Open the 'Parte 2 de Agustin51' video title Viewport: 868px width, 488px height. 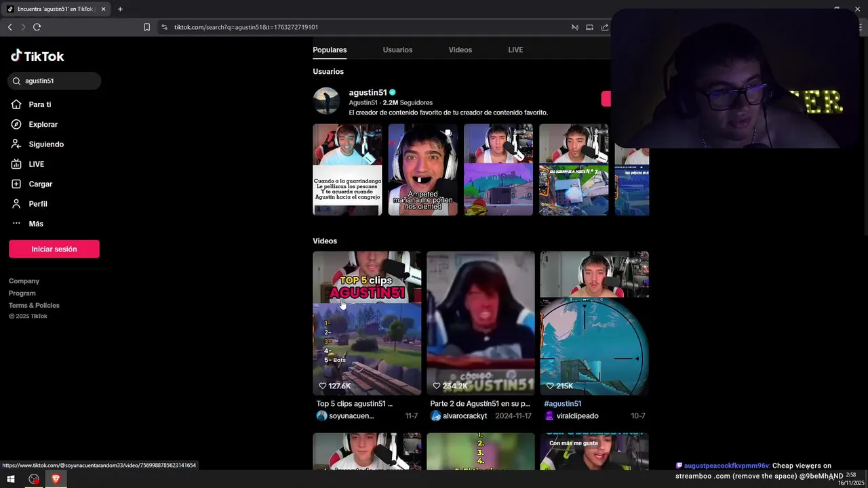(x=480, y=403)
